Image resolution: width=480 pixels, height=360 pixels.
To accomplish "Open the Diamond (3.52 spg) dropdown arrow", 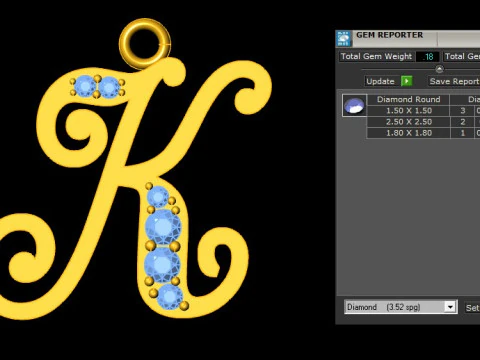I will pyautogui.click(x=450, y=307).
